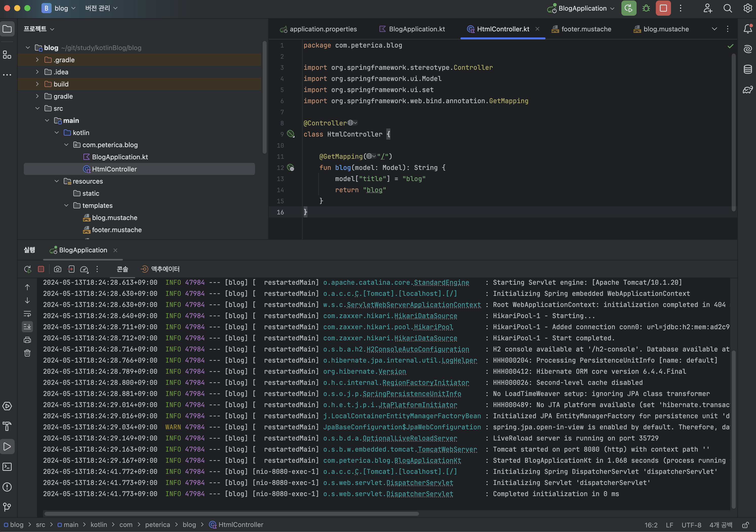Open the Terminal tool window icon
Screen dimensions: 756x532
tap(7, 467)
